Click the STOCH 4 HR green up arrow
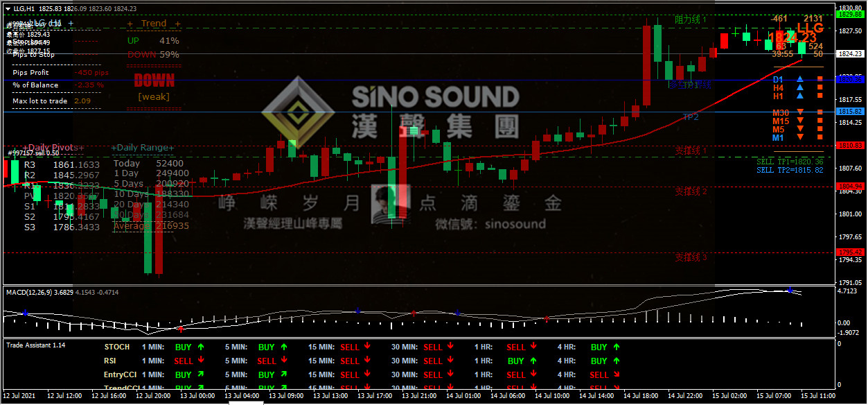The width and height of the screenshot is (868, 405). click(x=617, y=347)
